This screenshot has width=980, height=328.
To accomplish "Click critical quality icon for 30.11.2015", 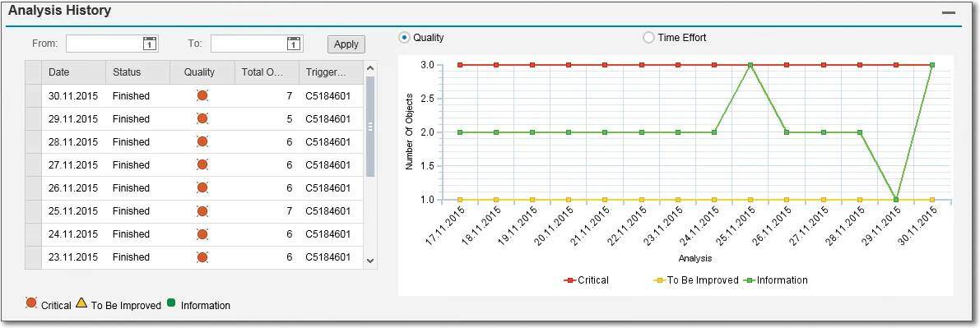I will tap(202, 95).
